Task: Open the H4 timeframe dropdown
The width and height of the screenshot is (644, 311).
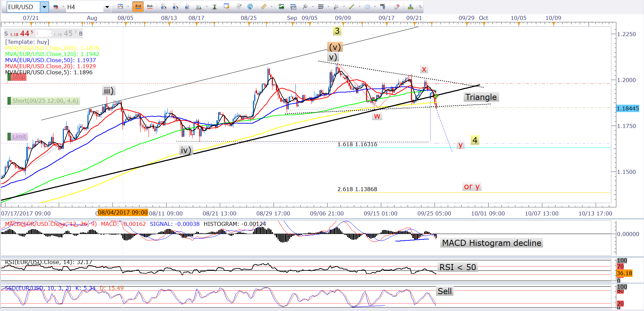Action: [107, 7]
